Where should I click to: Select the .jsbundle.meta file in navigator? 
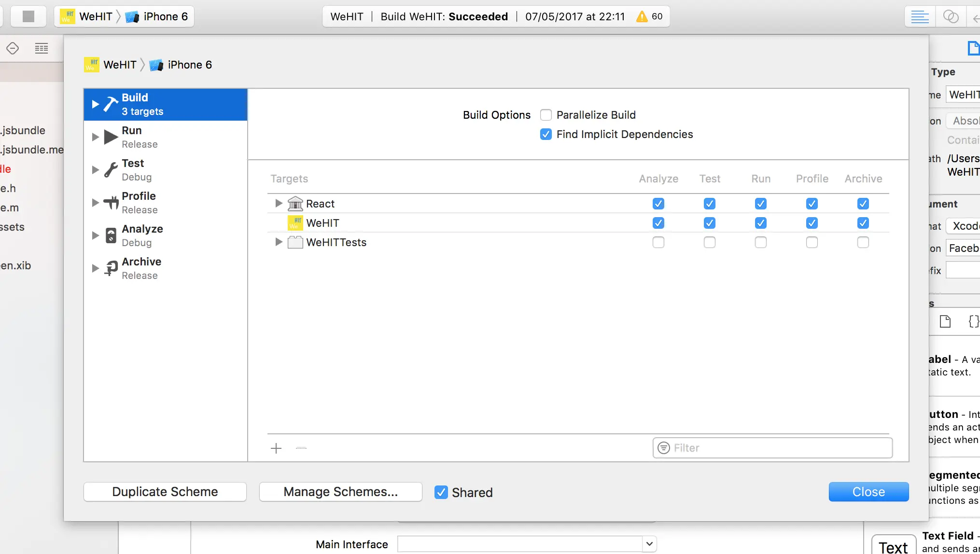[x=32, y=150]
